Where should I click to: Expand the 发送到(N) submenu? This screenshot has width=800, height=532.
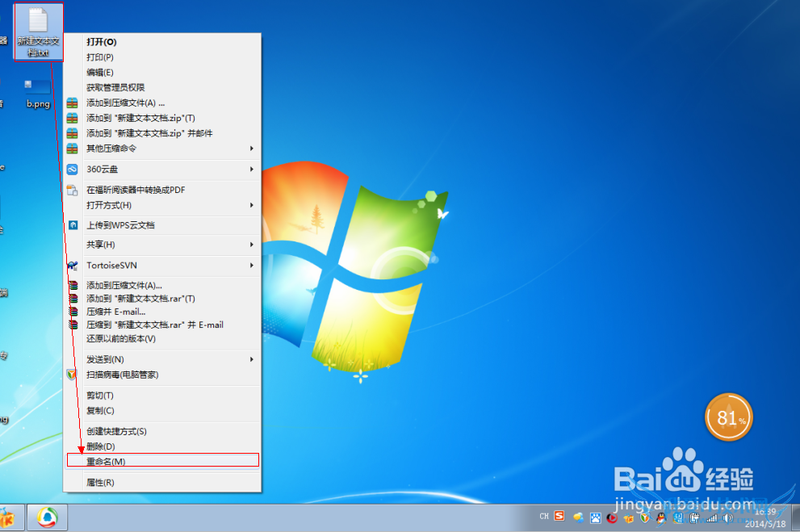[x=162, y=359]
